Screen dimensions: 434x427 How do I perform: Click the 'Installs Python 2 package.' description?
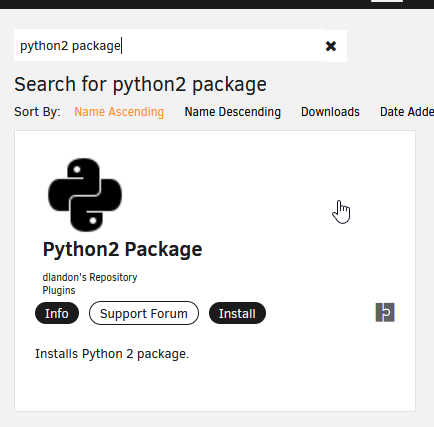pos(112,354)
